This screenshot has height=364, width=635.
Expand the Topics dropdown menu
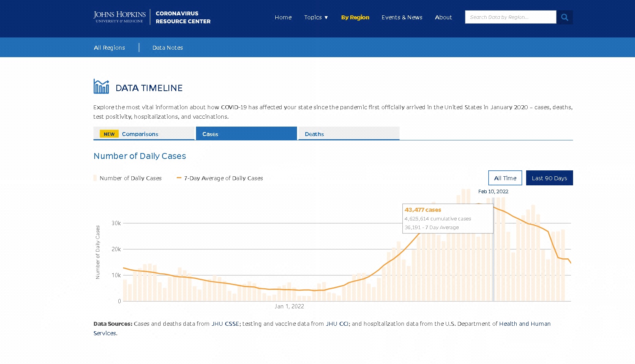pos(316,17)
